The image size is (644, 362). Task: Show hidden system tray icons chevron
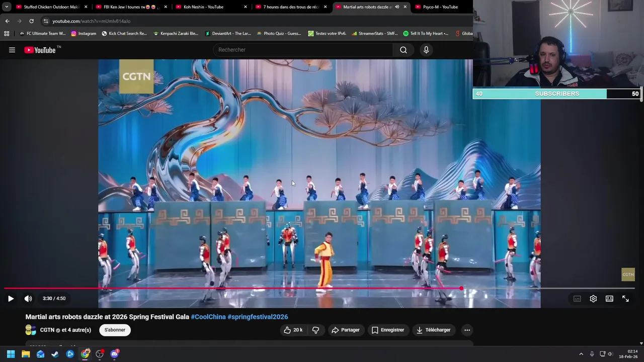(581, 354)
